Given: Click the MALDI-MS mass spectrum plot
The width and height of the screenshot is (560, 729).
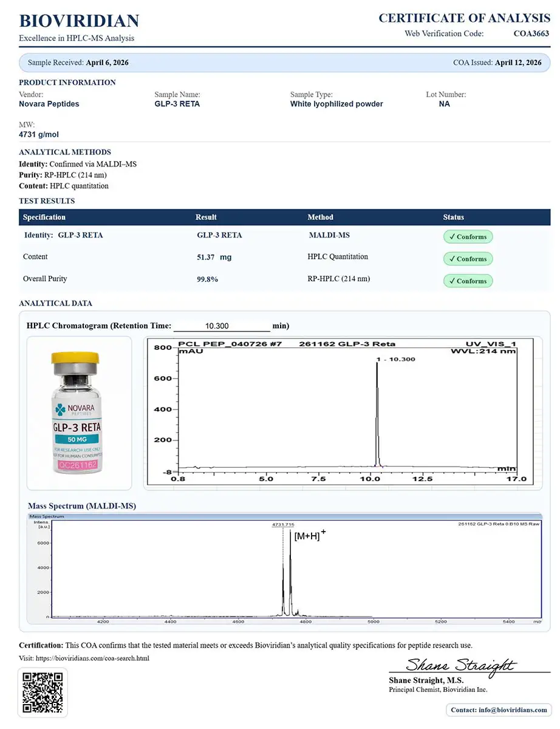Looking at the screenshot, I should point(284,569).
